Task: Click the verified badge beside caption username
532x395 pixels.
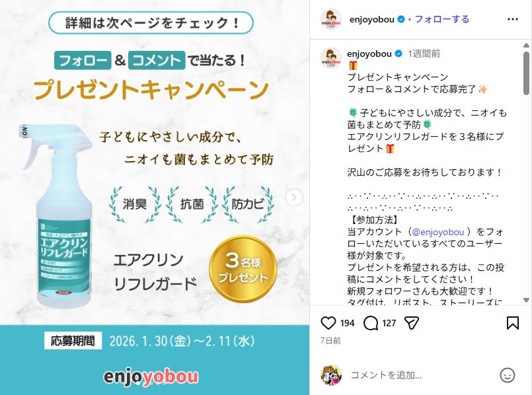Action: (399, 54)
